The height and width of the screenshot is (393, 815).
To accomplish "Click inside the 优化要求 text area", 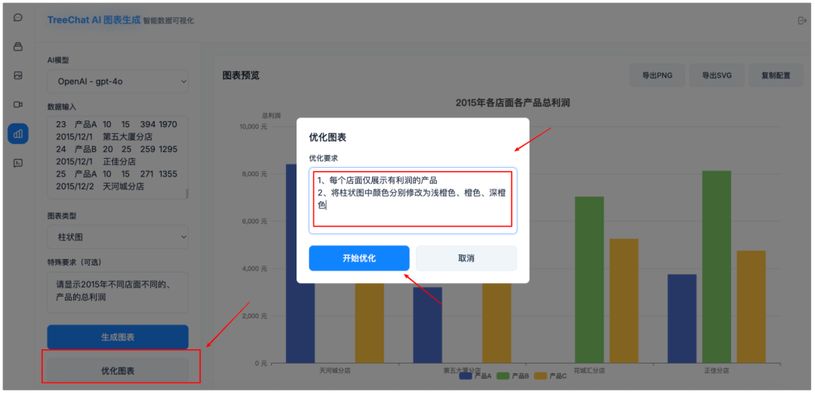I will tap(413, 200).
